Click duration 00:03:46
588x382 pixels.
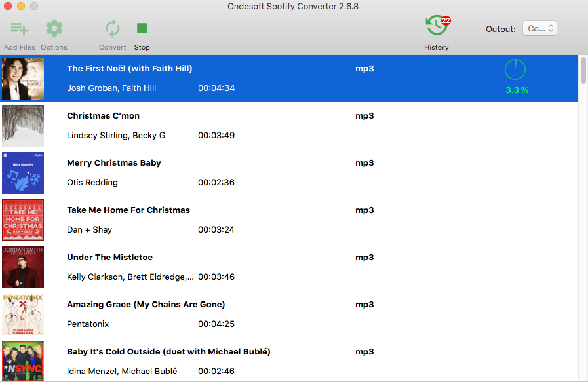click(216, 277)
